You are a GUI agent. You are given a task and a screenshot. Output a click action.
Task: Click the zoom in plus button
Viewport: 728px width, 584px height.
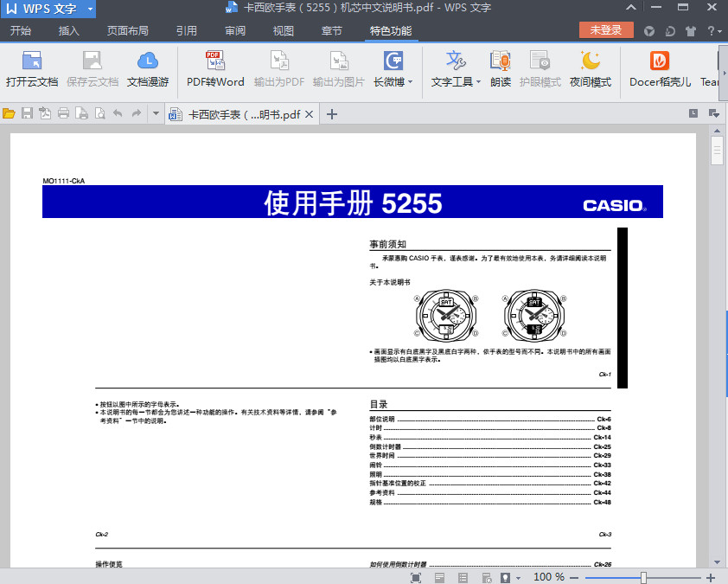711,577
